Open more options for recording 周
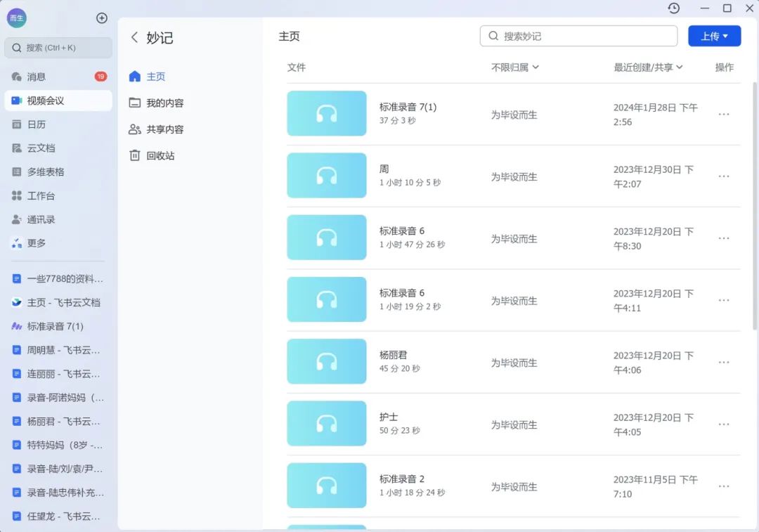This screenshot has width=759, height=532. 724,176
